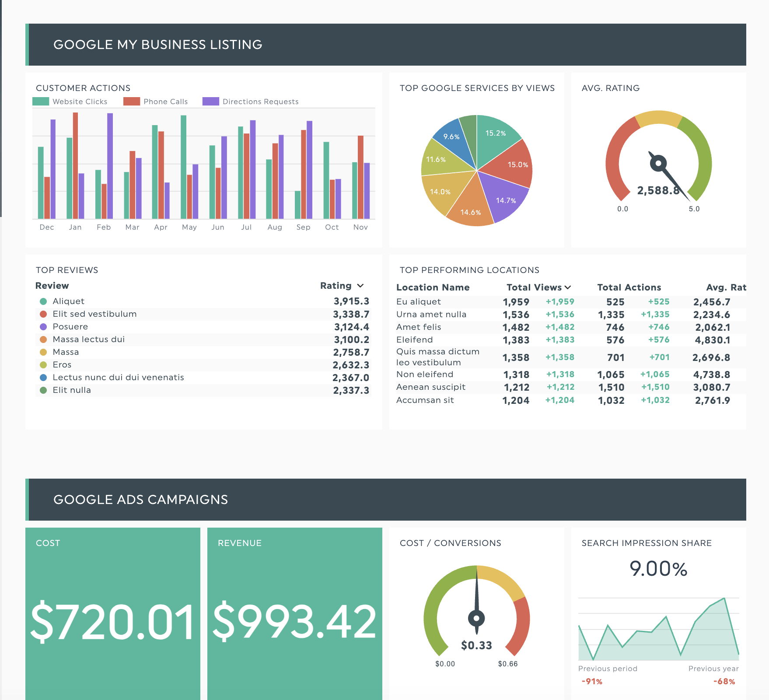Open the Aenean suscipit location row
The image size is (769, 700).
tap(431, 387)
